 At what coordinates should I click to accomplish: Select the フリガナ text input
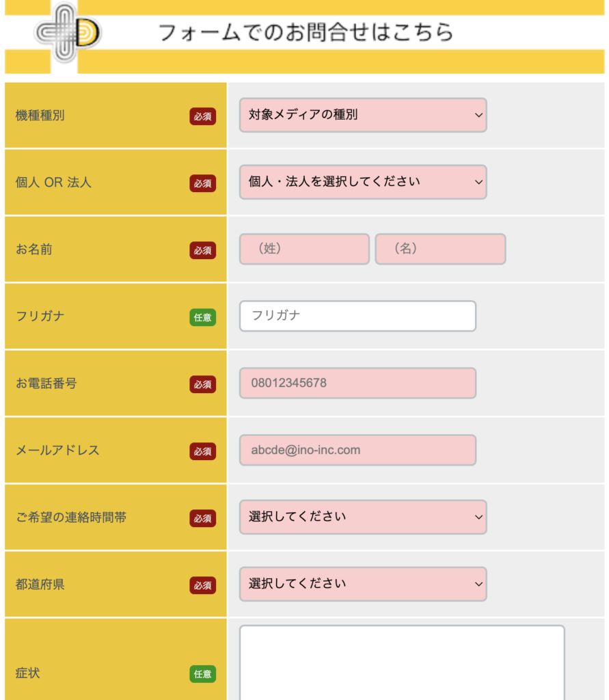(357, 316)
